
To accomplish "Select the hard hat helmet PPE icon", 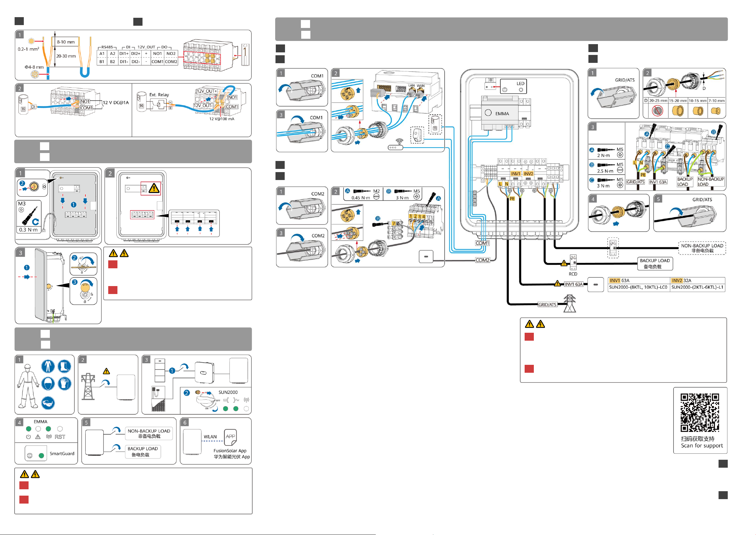I will tap(48, 384).
